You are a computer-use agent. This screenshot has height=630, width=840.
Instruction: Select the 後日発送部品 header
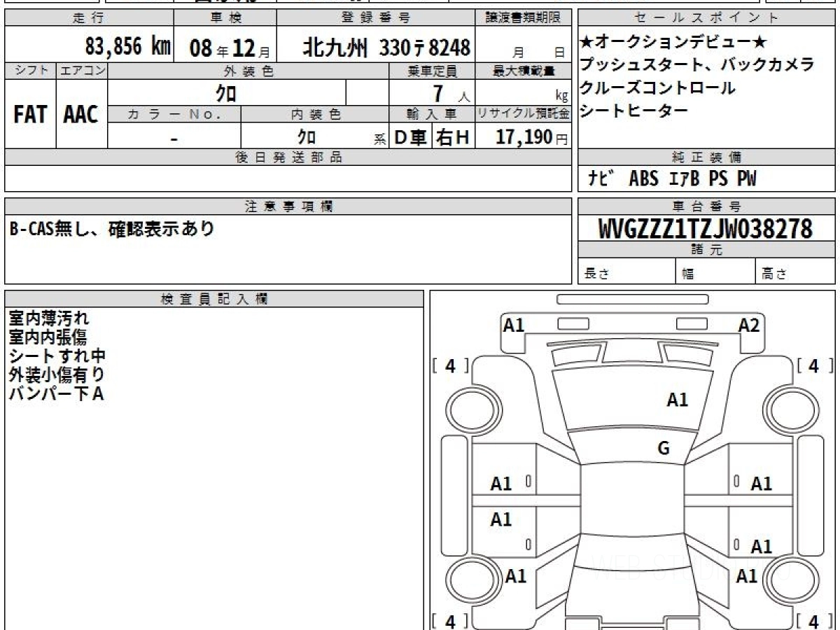click(288, 157)
